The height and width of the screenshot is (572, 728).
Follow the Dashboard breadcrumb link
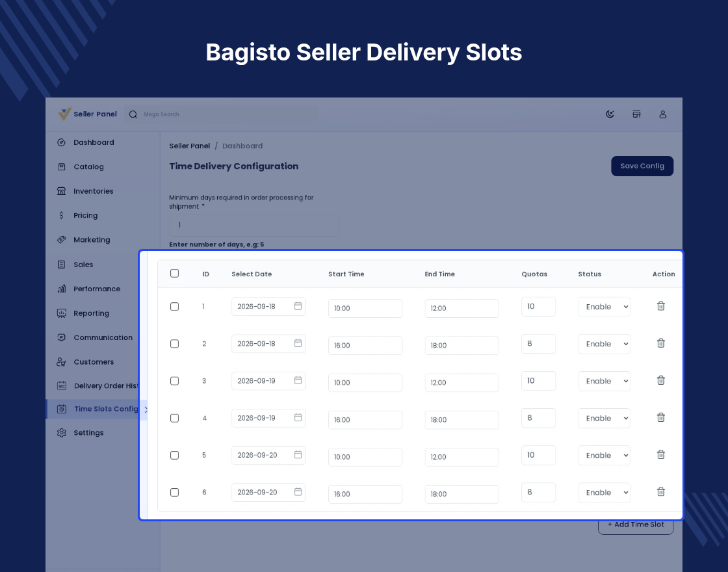242,146
